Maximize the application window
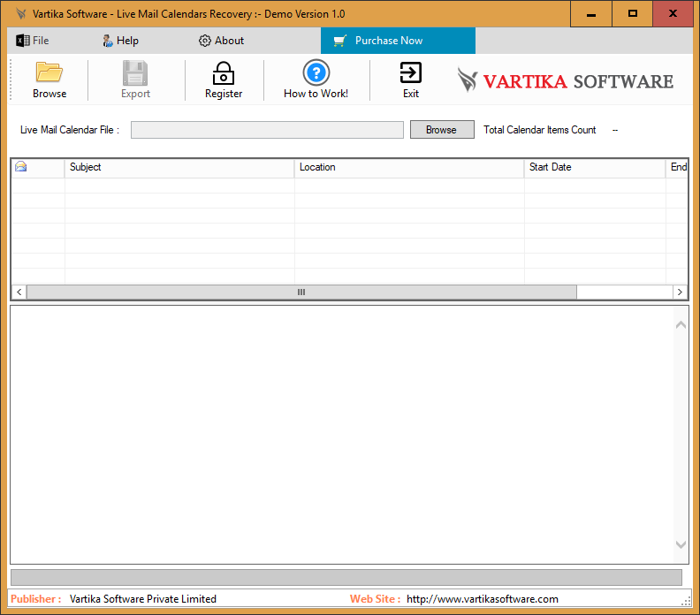Screen dimensions: 700x615 point(632,14)
